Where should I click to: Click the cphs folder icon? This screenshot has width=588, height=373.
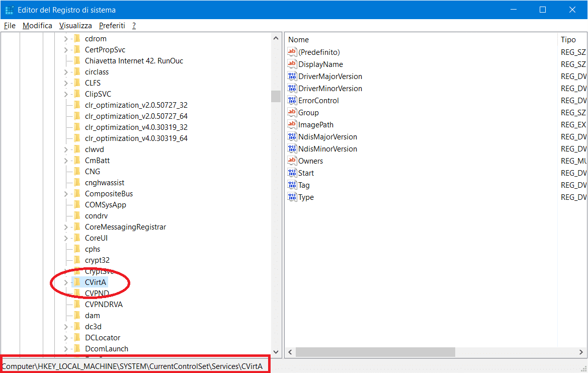(77, 249)
